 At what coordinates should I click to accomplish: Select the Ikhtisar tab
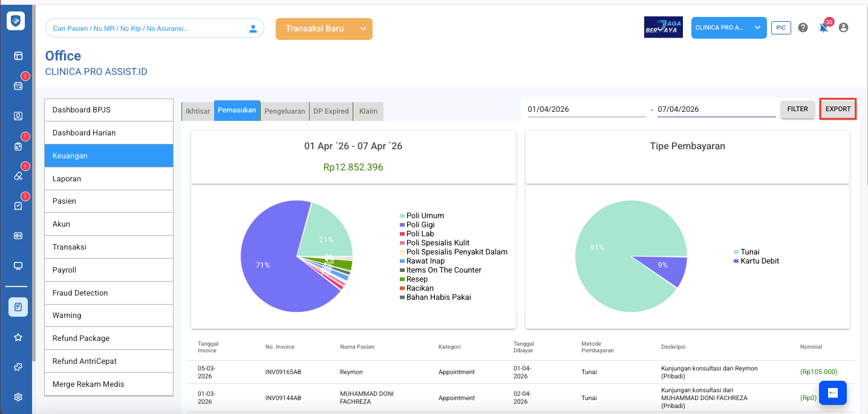pyautogui.click(x=198, y=111)
